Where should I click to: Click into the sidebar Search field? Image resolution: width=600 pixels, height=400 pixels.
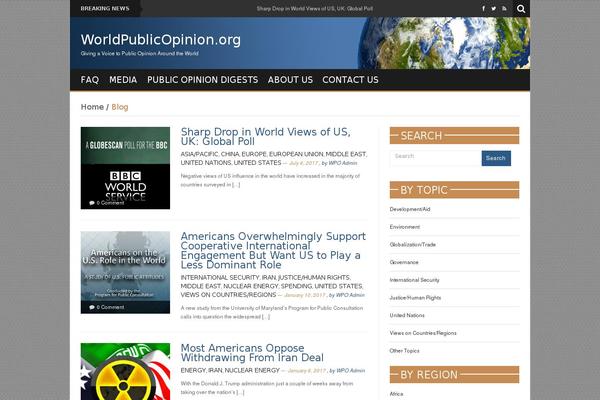[435, 158]
